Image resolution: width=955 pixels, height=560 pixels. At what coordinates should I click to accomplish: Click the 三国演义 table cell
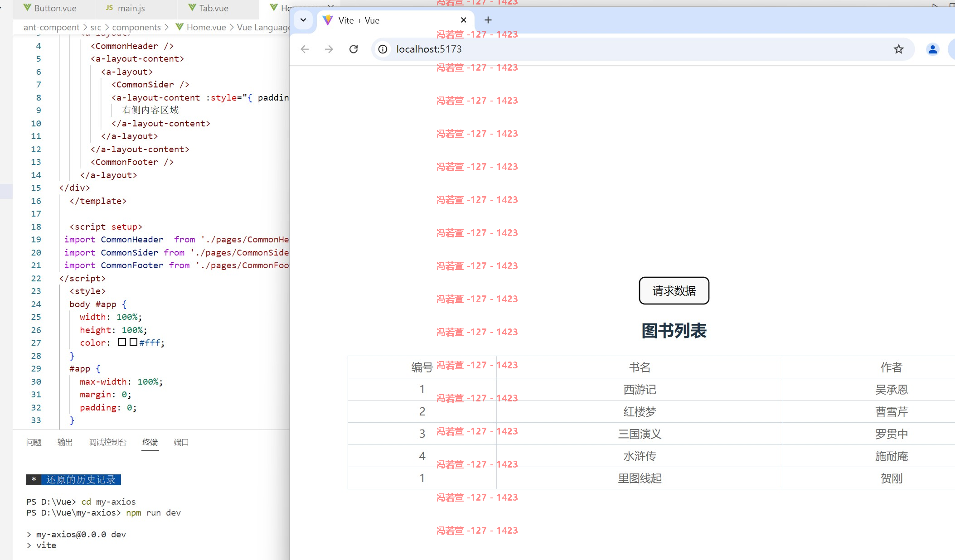640,434
